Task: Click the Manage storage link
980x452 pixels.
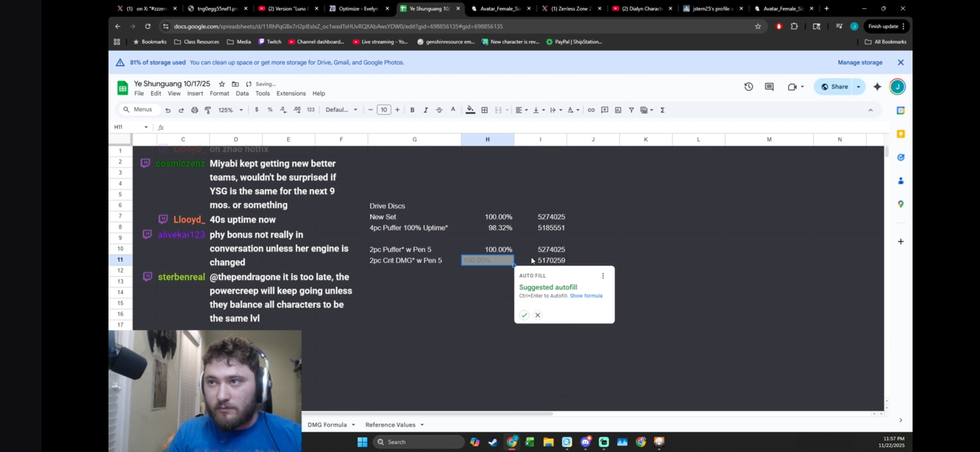Action: [860, 62]
